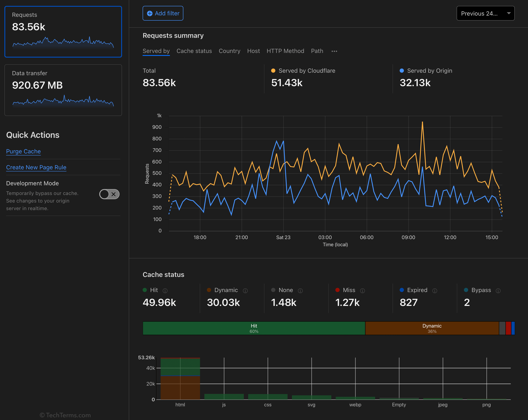
Task: Click the info icon next to None
Action: point(300,291)
